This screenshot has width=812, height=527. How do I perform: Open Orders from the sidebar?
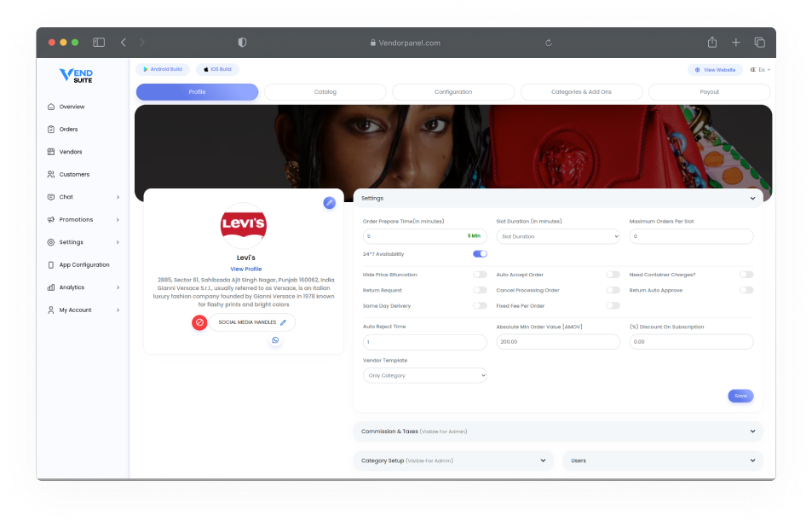[x=68, y=130]
